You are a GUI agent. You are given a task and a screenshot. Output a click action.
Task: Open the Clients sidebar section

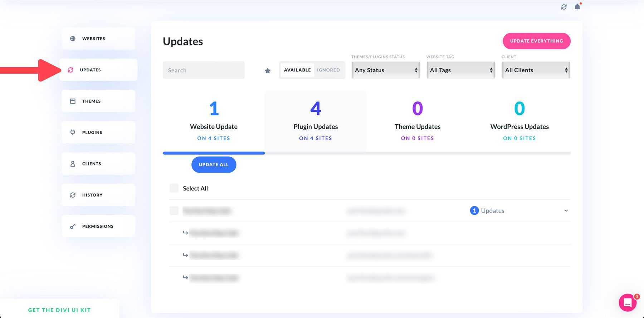[x=98, y=164]
